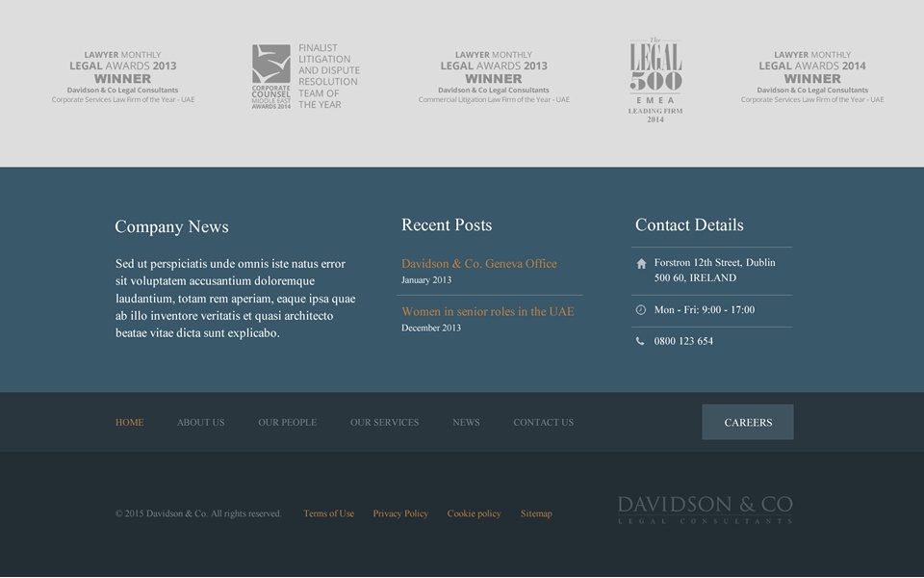Viewport: 924px width, 578px height.
Task: Open Women in senior roles in the UAE
Action: [x=487, y=312]
